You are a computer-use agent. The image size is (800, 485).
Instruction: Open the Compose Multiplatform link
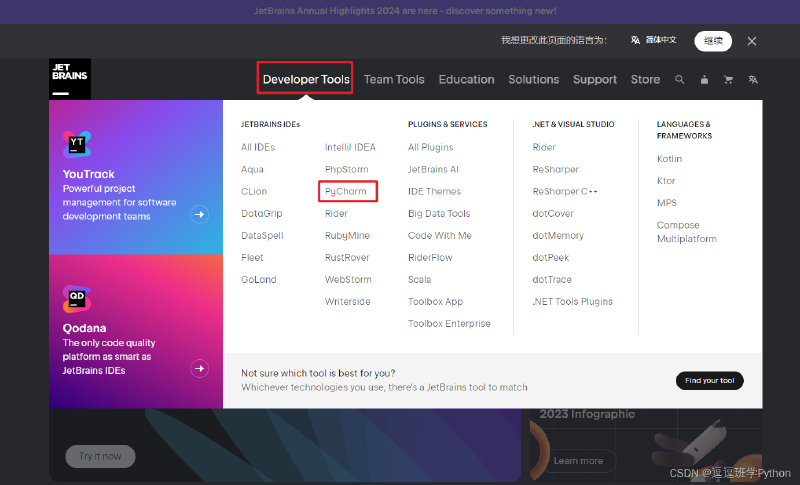click(686, 232)
